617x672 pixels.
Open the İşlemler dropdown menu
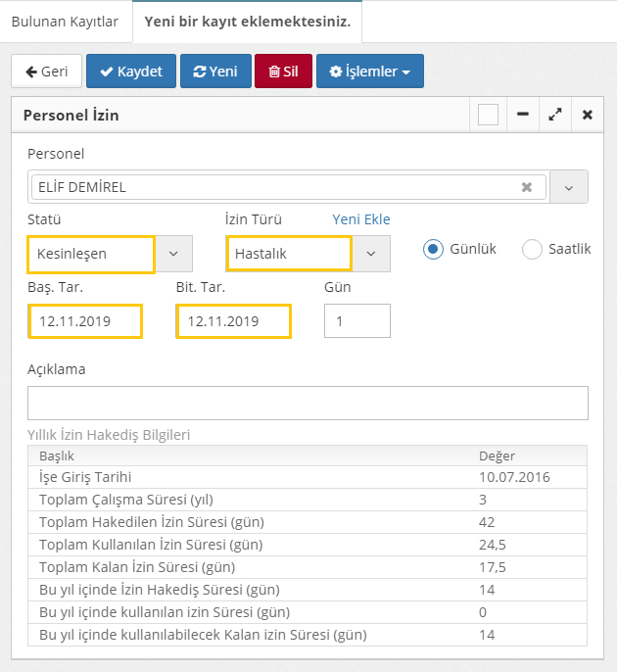point(369,72)
